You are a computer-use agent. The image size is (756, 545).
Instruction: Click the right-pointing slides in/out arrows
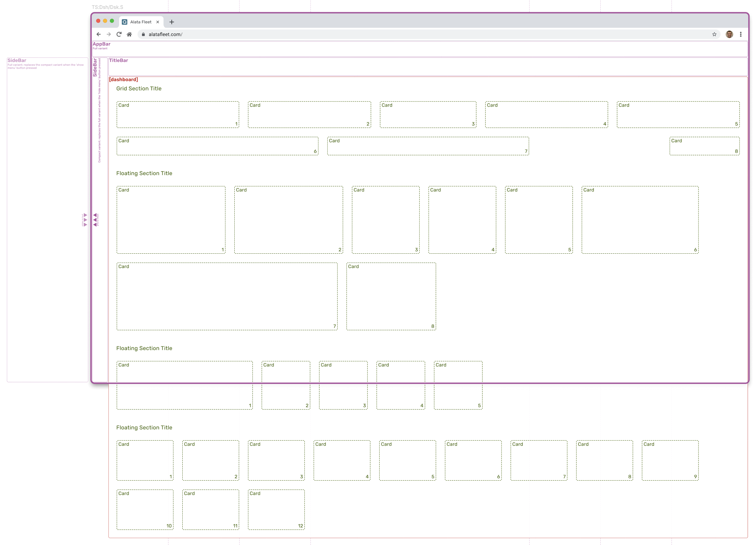pos(85,220)
